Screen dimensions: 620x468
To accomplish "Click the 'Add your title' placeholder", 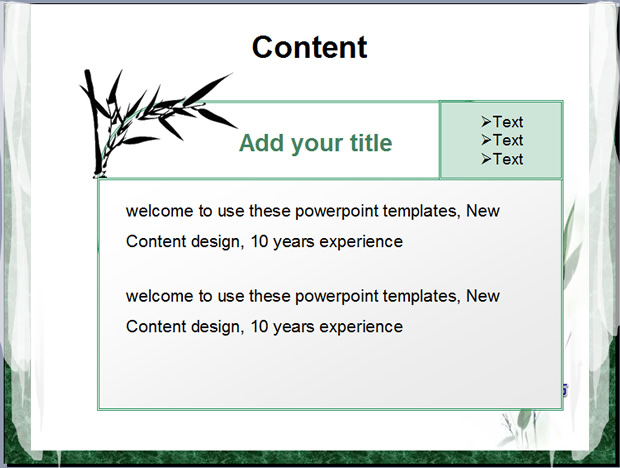I will click(x=316, y=143).
